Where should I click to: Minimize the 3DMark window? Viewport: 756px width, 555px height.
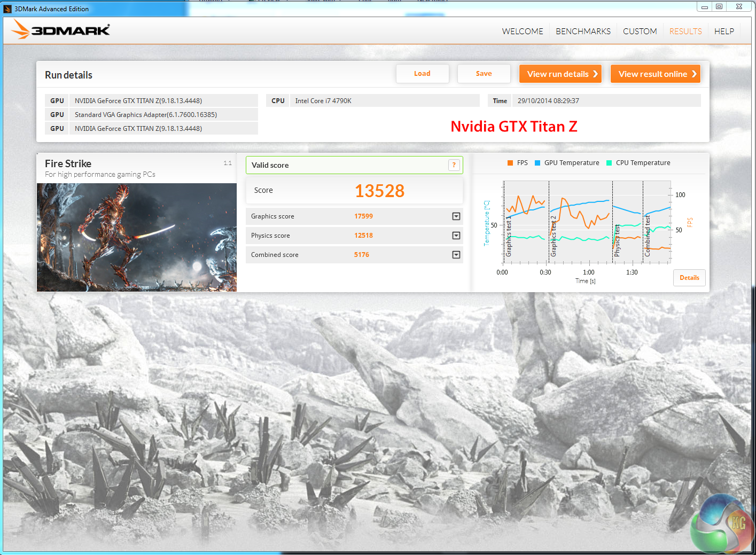tap(704, 7)
